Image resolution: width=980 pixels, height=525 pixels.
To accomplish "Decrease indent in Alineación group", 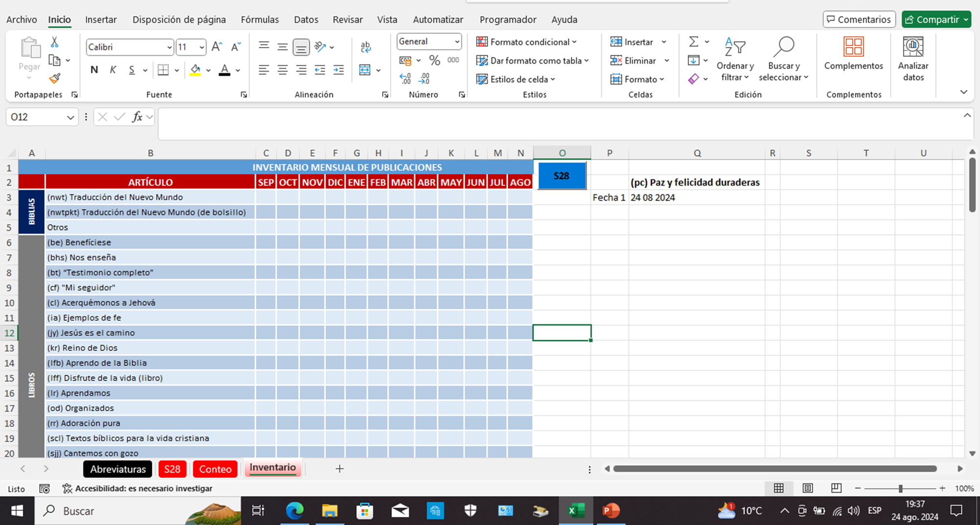I will (x=320, y=70).
